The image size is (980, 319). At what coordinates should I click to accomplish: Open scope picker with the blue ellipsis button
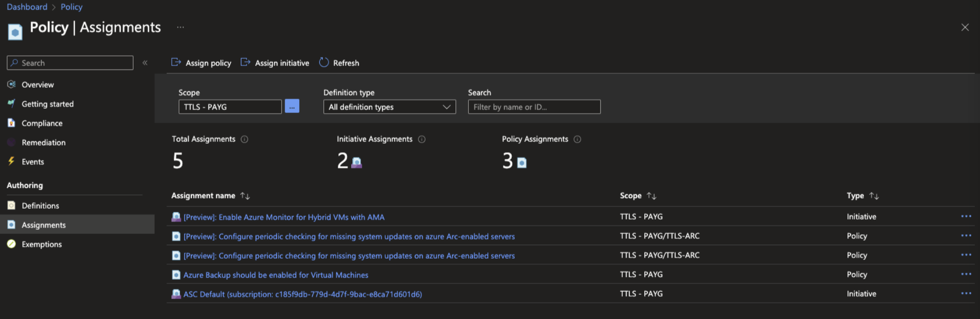tap(292, 106)
